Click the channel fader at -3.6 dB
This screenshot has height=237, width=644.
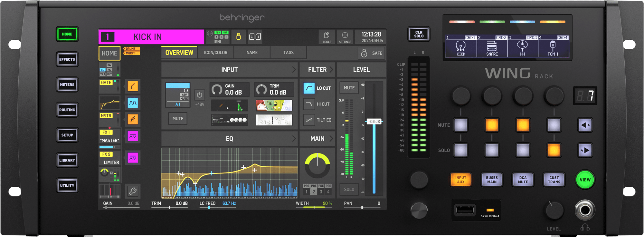pyautogui.click(x=374, y=122)
